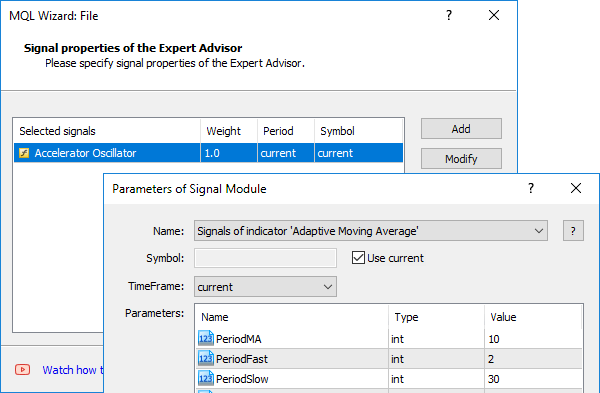The height and width of the screenshot is (393, 600).
Task: Edit the PeriodSlow value 30
Action: pos(494,379)
